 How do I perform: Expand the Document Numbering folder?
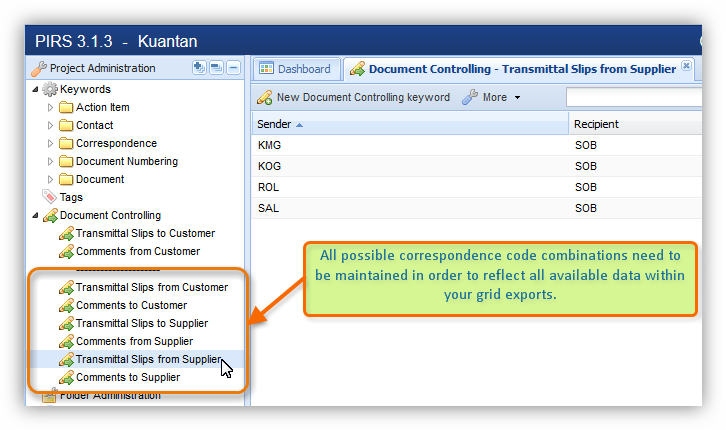(x=50, y=162)
